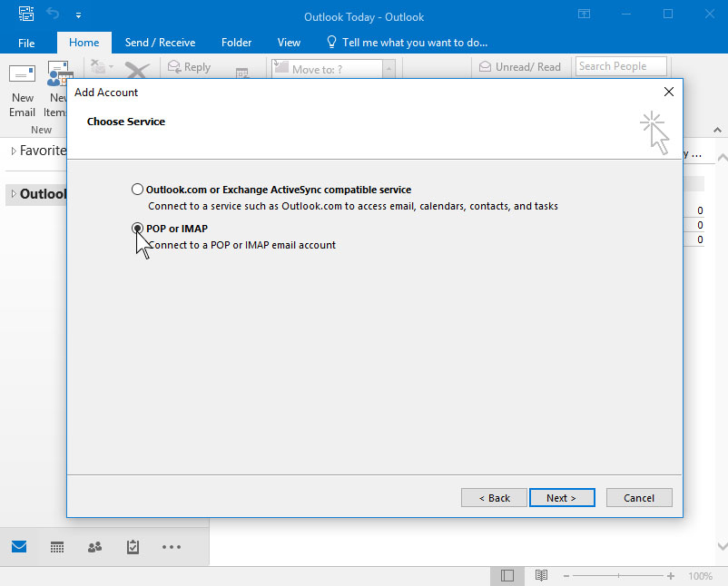Image resolution: width=728 pixels, height=586 pixels.
Task: Open the People view icon
Action: pyautogui.click(x=94, y=547)
